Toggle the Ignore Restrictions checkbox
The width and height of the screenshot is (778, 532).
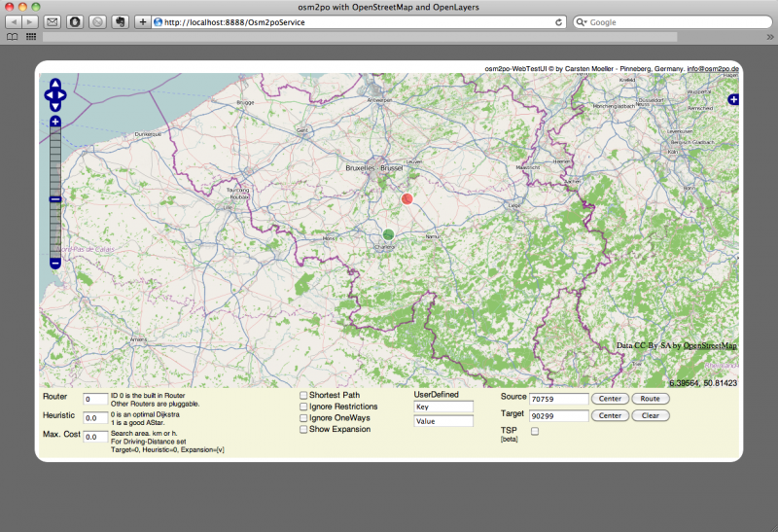(303, 407)
